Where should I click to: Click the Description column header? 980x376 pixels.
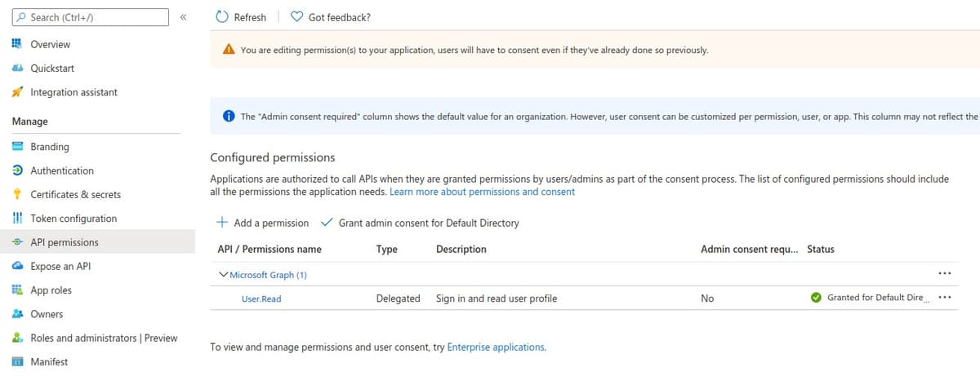coord(461,249)
